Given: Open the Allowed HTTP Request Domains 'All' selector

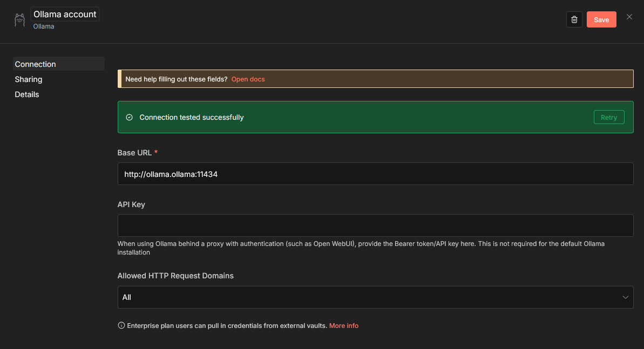Looking at the screenshot, I should (x=367, y=297).
